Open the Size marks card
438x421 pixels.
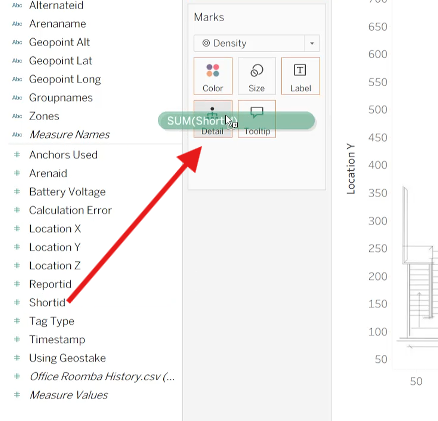257,76
